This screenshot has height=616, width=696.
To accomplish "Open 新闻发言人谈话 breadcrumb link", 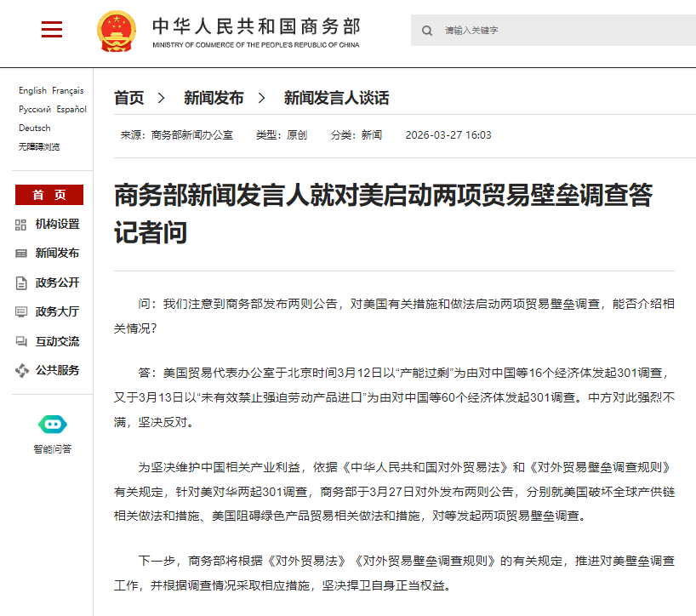I will 336,99.
